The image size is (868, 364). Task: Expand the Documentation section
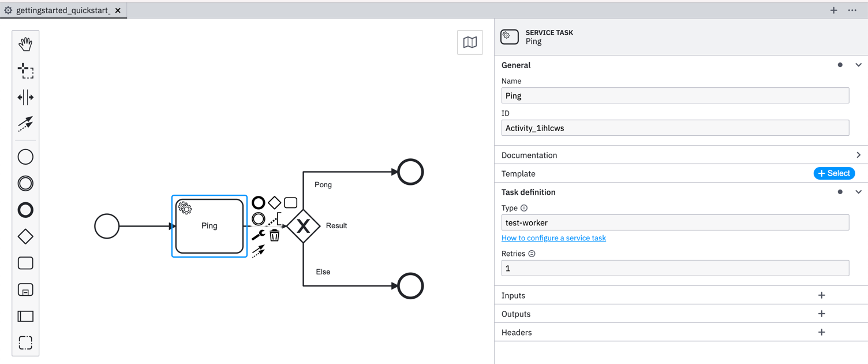pos(858,155)
